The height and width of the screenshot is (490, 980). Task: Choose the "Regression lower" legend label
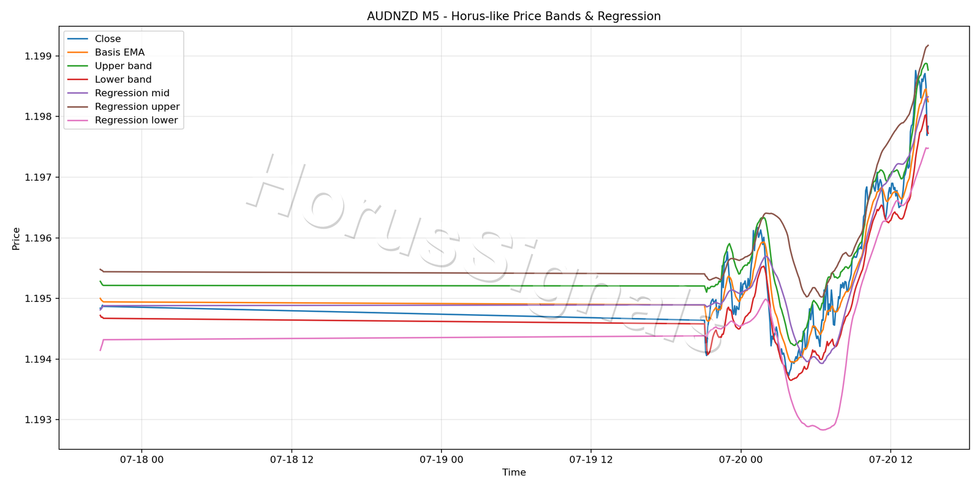coord(137,120)
